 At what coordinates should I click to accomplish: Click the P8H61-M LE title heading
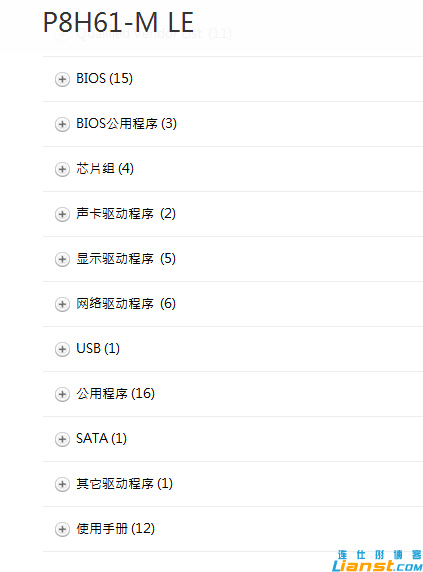(x=119, y=23)
